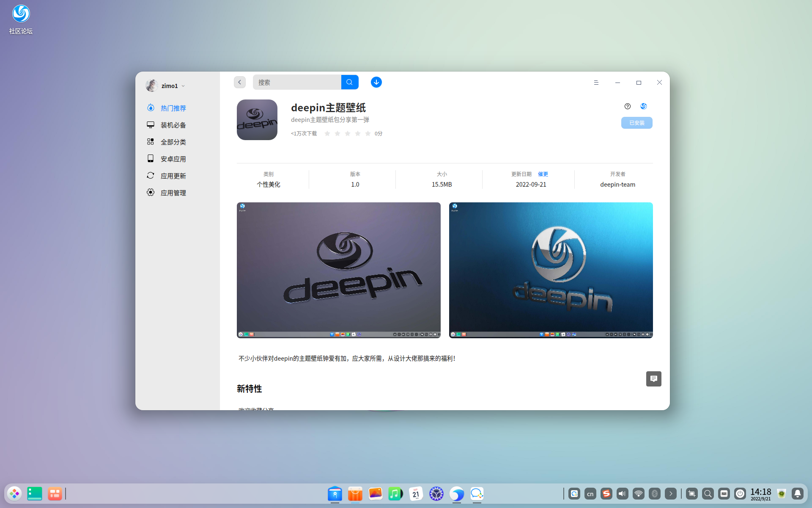
Task: Open the blue deepin wallpaper screenshot
Action: point(551,270)
